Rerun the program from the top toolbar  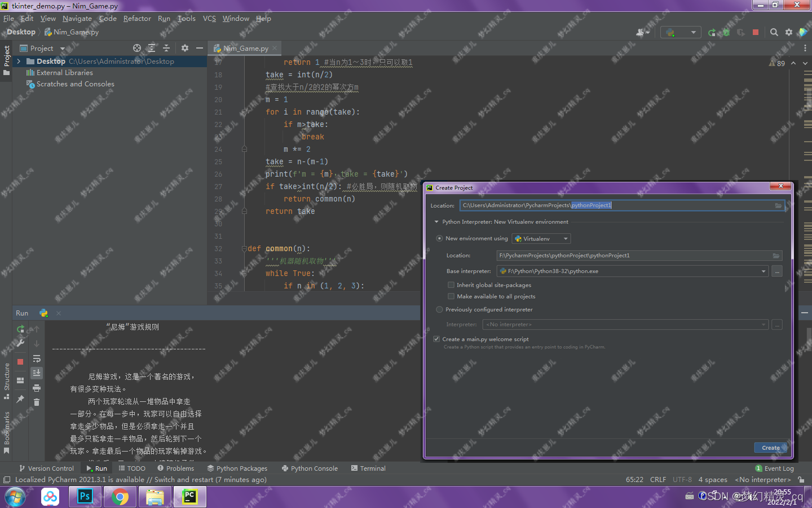tap(712, 32)
